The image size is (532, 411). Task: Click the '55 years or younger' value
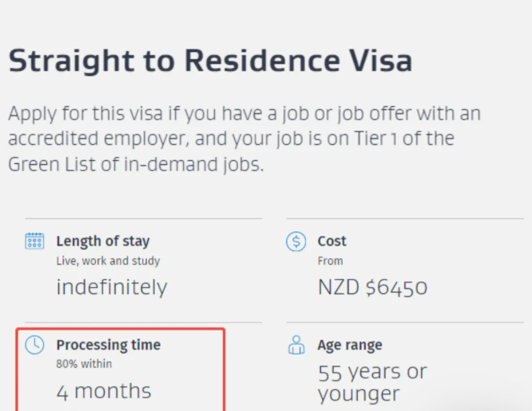pos(371,382)
